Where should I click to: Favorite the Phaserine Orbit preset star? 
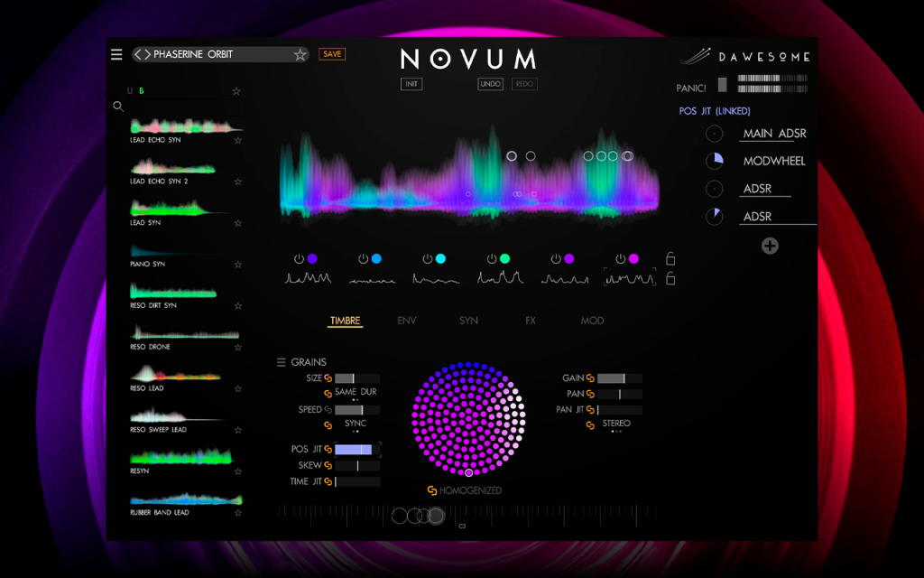300,55
